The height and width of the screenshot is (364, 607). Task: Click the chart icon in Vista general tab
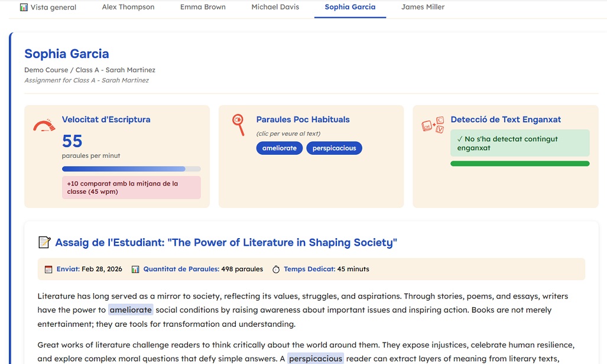point(24,7)
